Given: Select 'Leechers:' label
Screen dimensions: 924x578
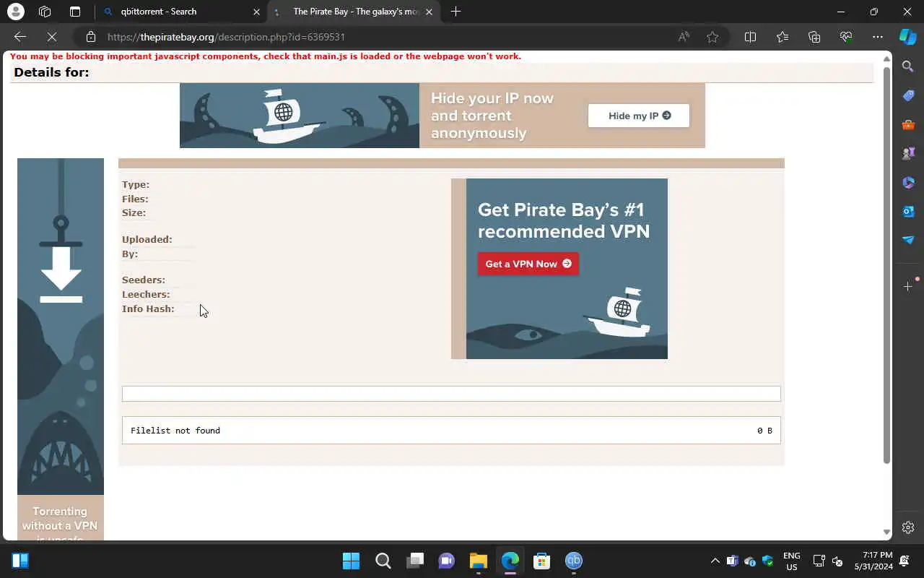Looking at the screenshot, I should coord(146,294).
